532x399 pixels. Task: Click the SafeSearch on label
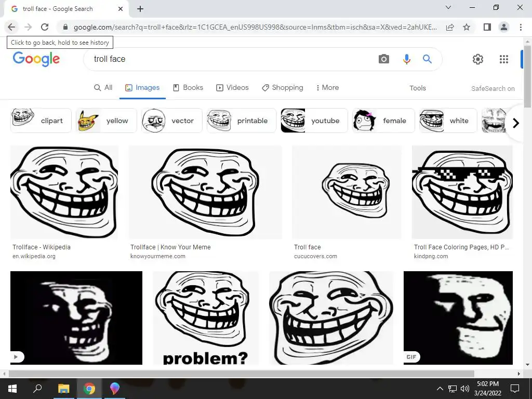click(x=493, y=88)
